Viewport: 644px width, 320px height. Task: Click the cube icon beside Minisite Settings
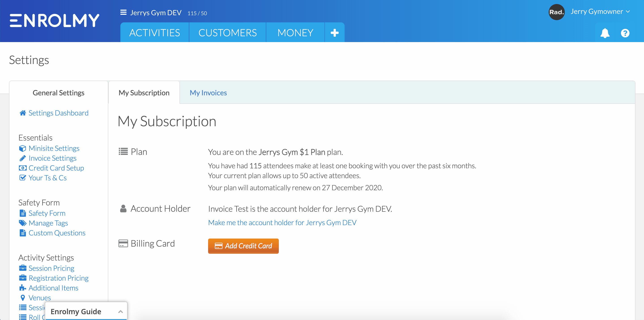[x=23, y=148]
